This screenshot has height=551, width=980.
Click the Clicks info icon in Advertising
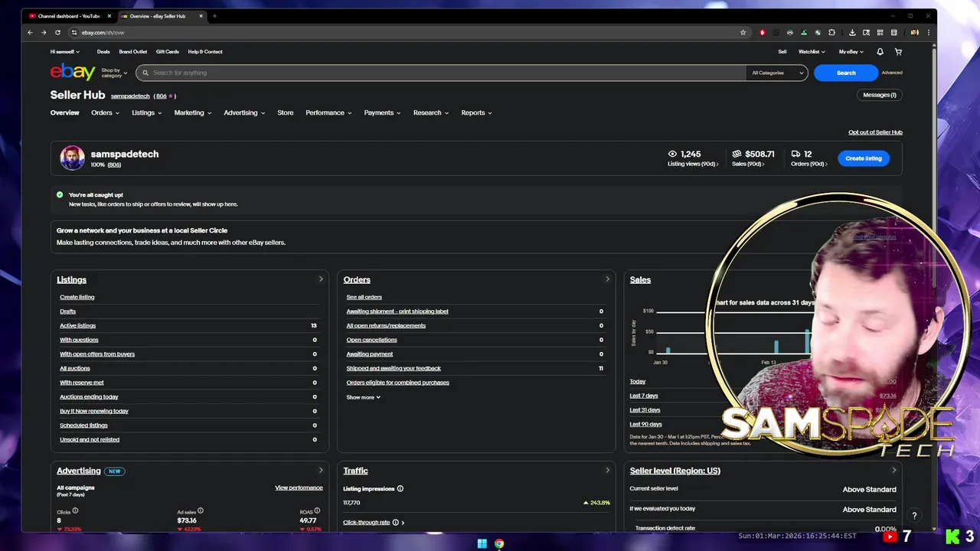pos(75,511)
